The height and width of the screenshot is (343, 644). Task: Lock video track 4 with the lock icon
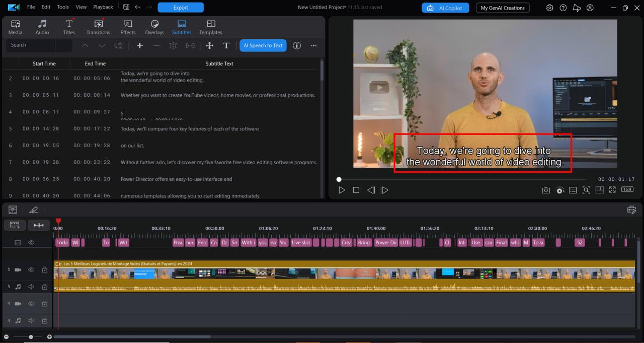click(x=44, y=303)
